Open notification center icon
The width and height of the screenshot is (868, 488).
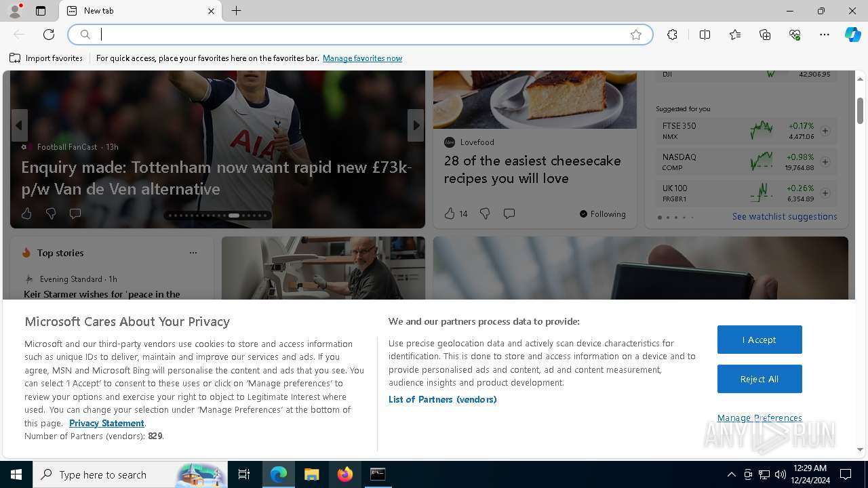pos(846,474)
